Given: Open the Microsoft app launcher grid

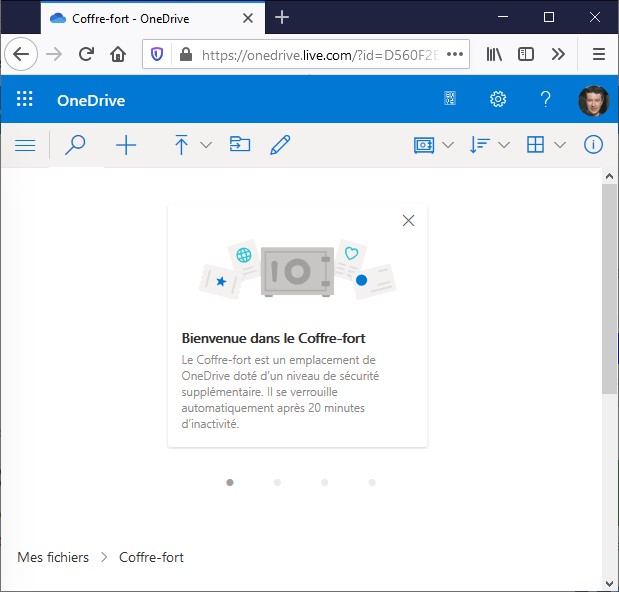Looking at the screenshot, I should click(x=25, y=100).
